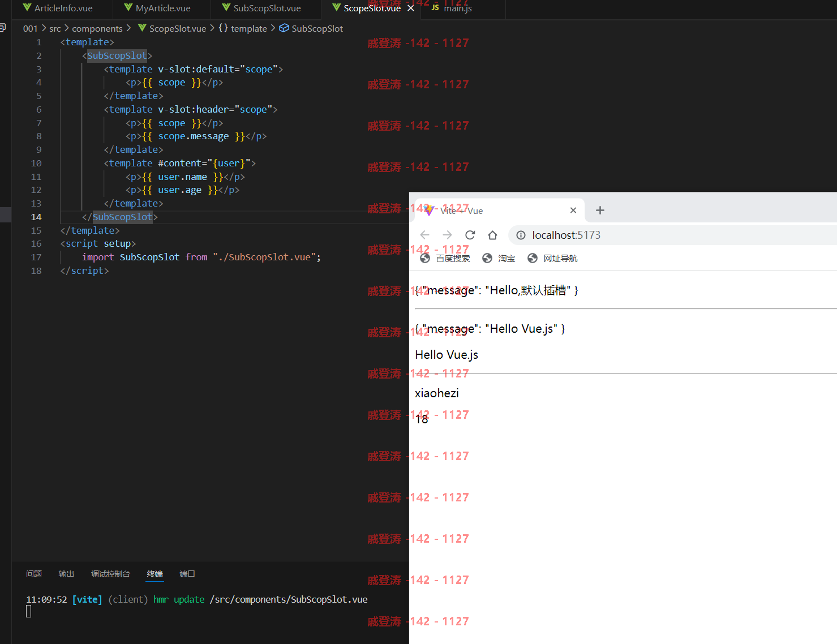Click the age value 18 in browser page

click(422, 419)
